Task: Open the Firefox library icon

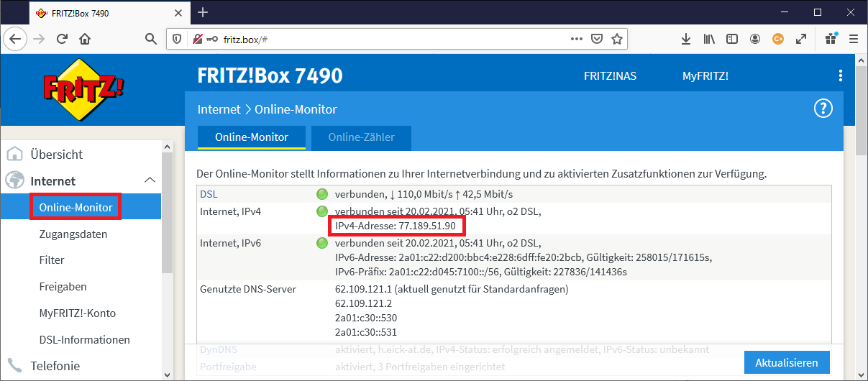Action: (x=709, y=39)
